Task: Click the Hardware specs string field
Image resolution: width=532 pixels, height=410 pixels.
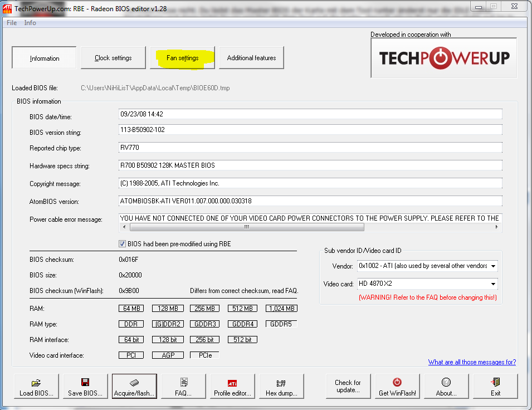Action: [x=310, y=165]
